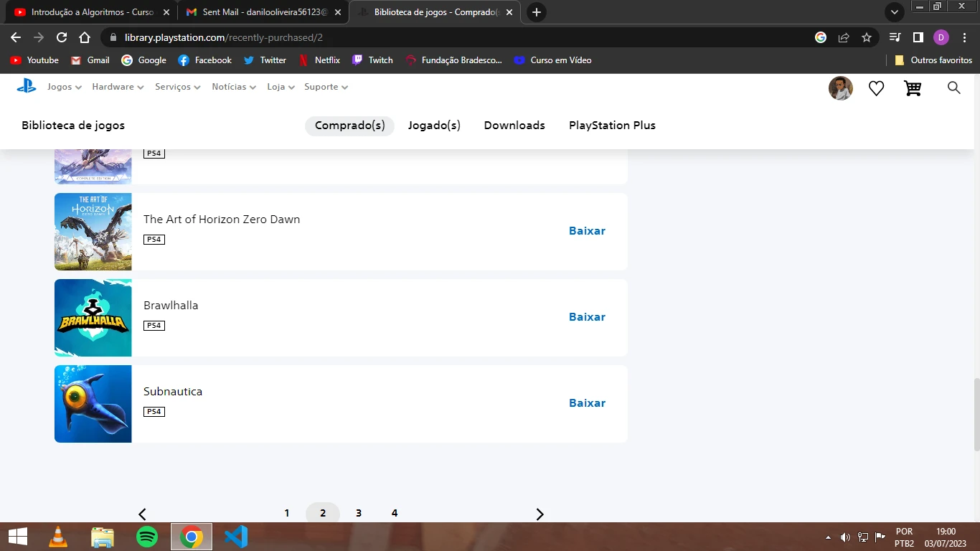Select the Comprado(s) tab

pos(350,126)
